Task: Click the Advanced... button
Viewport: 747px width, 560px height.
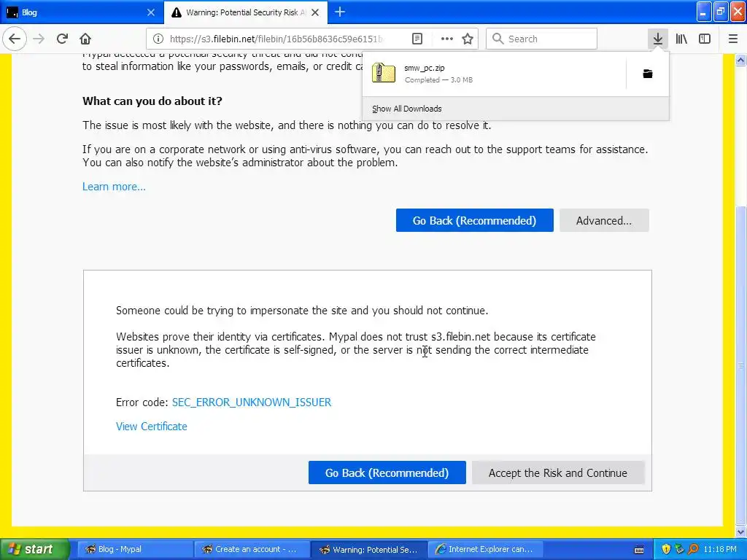Action: point(604,220)
